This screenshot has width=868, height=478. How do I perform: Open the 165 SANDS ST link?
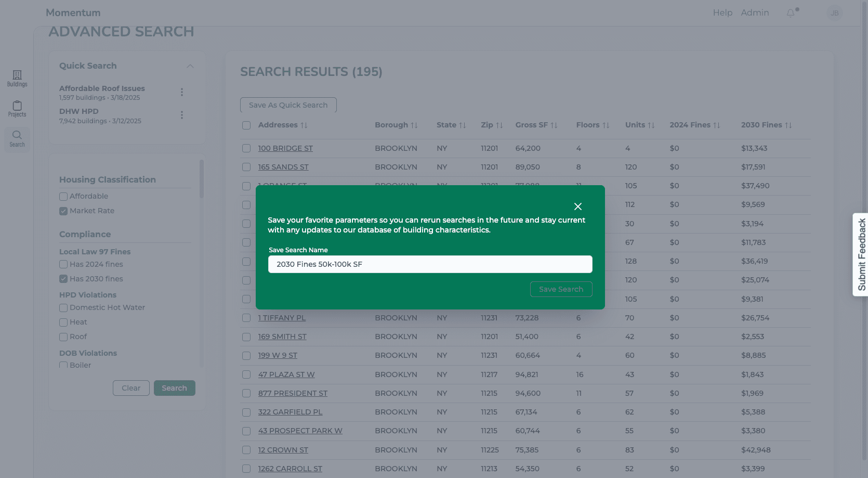click(283, 167)
